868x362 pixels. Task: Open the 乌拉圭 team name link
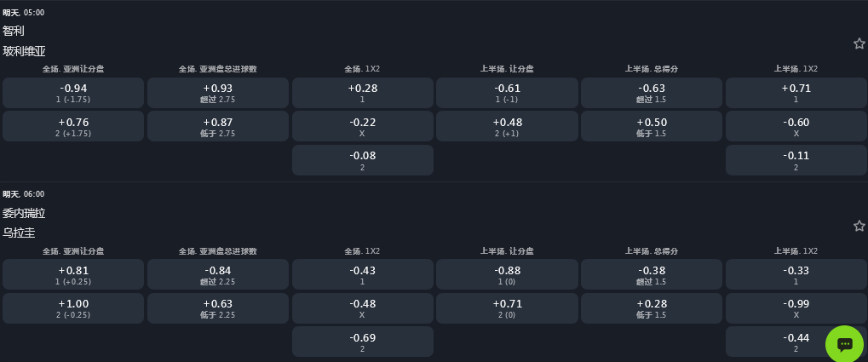pos(19,233)
